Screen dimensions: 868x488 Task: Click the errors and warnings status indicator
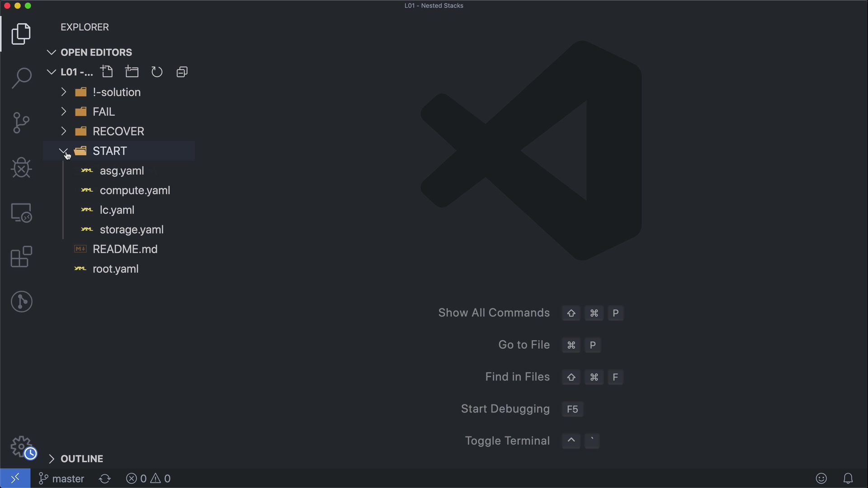click(x=148, y=479)
